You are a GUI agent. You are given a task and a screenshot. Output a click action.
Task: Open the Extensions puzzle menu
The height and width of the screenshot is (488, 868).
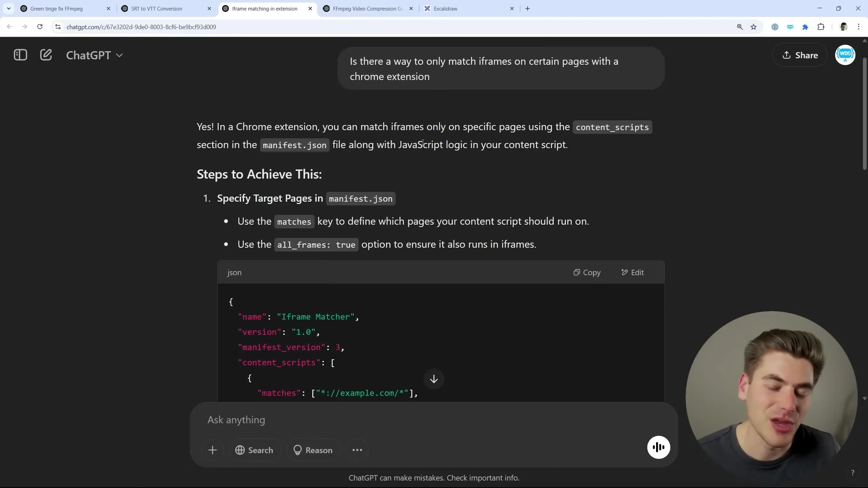point(821,27)
